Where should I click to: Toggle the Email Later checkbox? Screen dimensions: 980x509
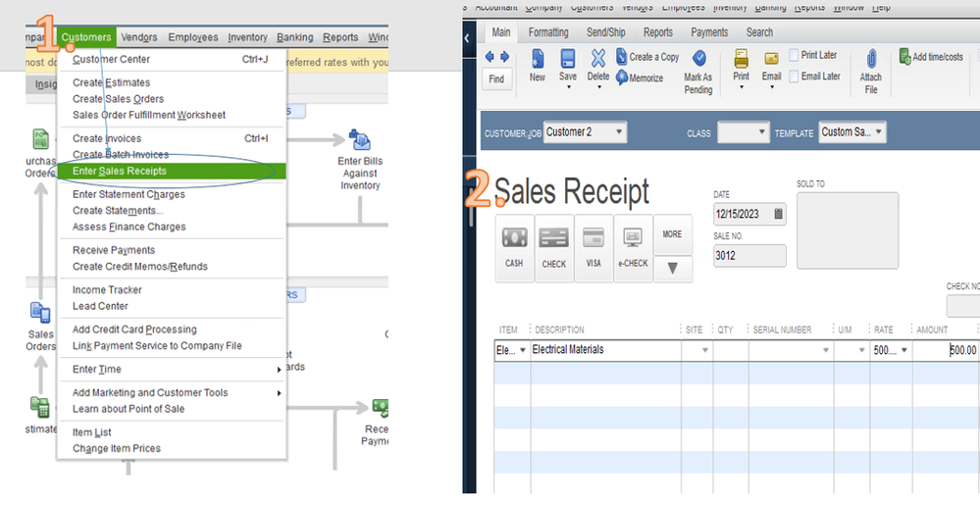794,76
